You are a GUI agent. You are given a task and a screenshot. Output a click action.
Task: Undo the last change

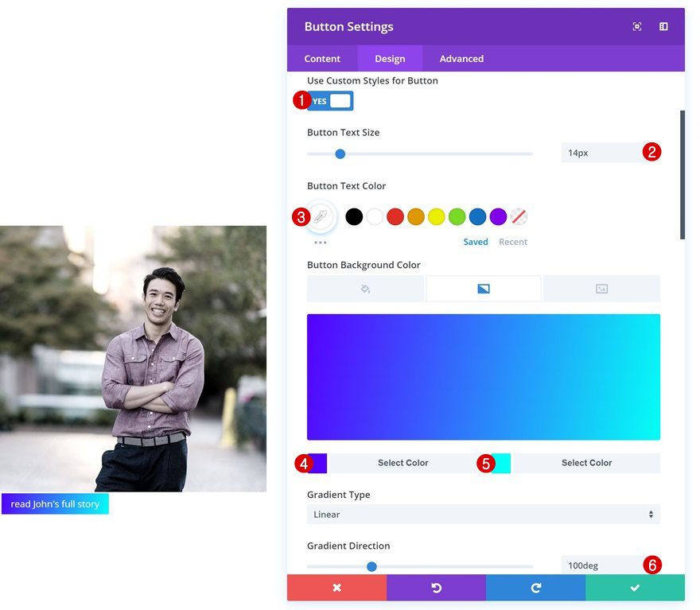pyautogui.click(x=435, y=588)
